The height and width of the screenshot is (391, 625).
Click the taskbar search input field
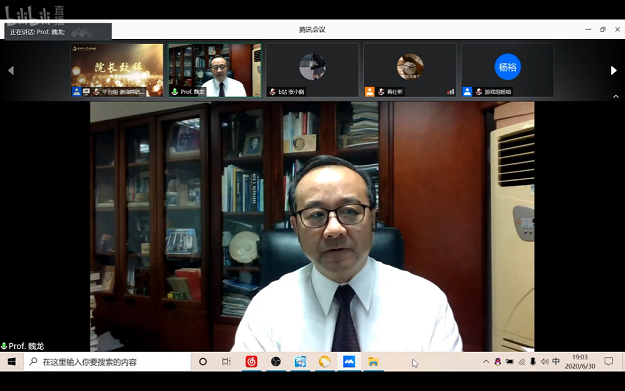click(x=107, y=362)
